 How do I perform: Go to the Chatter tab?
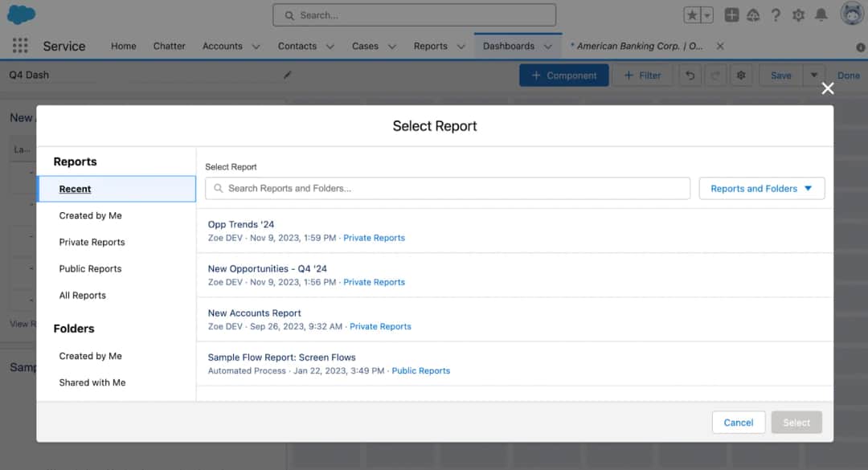[170, 46]
